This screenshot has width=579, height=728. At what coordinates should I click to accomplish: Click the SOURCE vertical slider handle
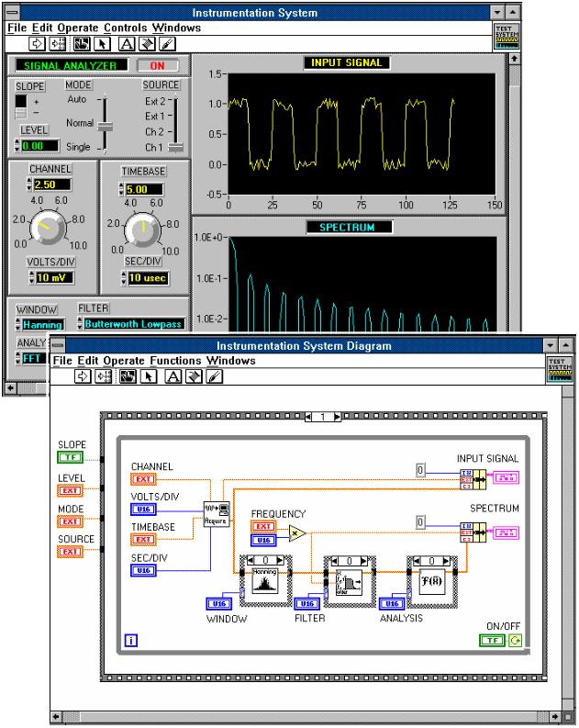click(x=175, y=148)
